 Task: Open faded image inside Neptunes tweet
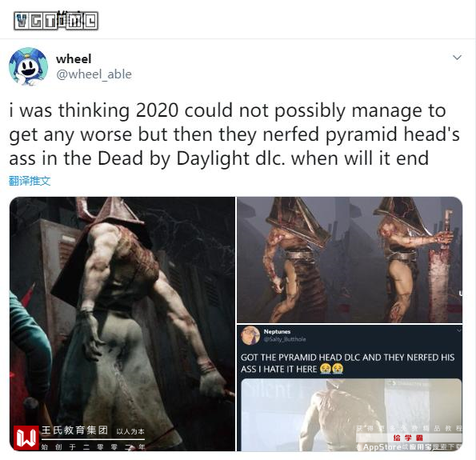351,414
